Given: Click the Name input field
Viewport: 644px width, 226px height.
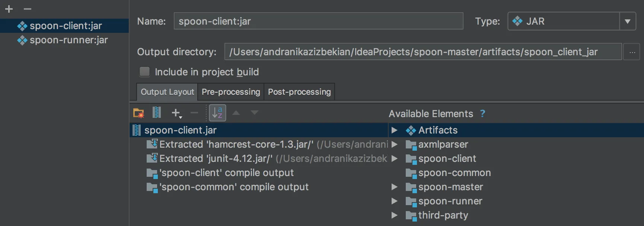Looking at the screenshot, I should point(318,21).
